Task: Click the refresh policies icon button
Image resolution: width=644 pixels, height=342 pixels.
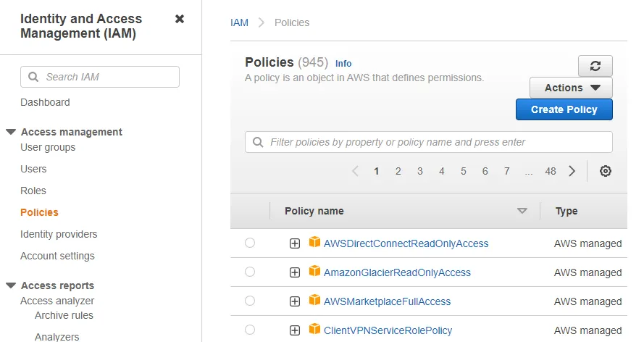Action: [x=595, y=66]
